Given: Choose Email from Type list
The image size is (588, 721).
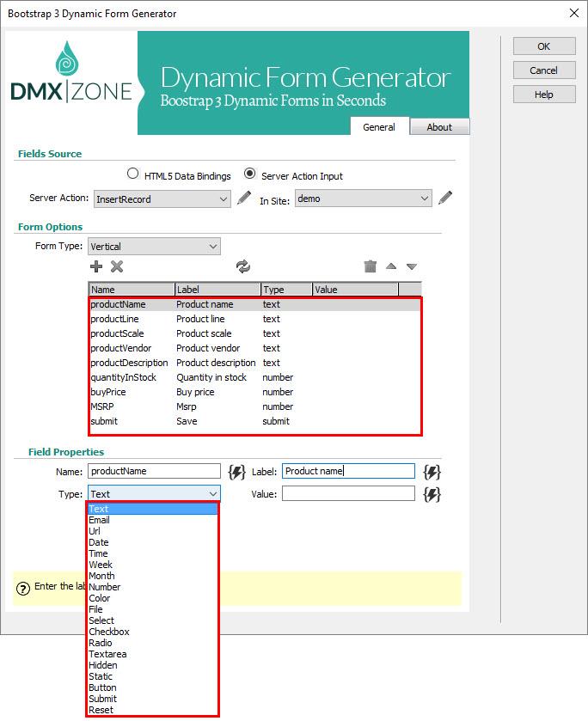Looking at the screenshot, I should [x=153, y=520].
